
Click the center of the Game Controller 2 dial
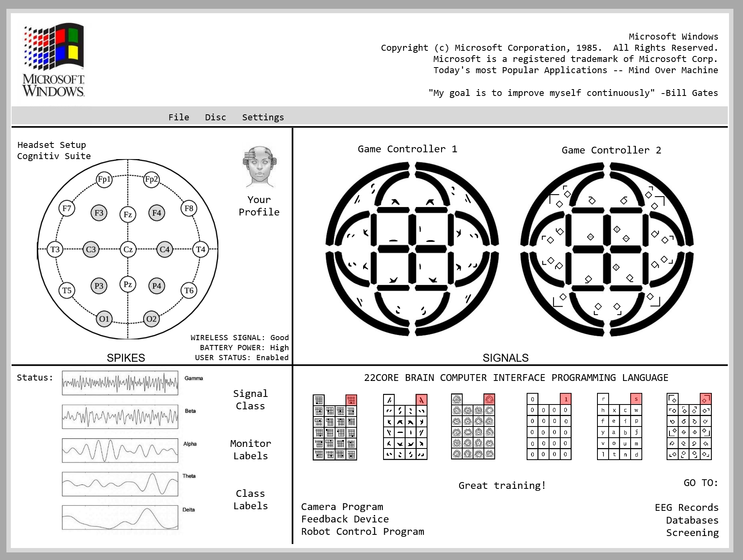pos(607,249)
